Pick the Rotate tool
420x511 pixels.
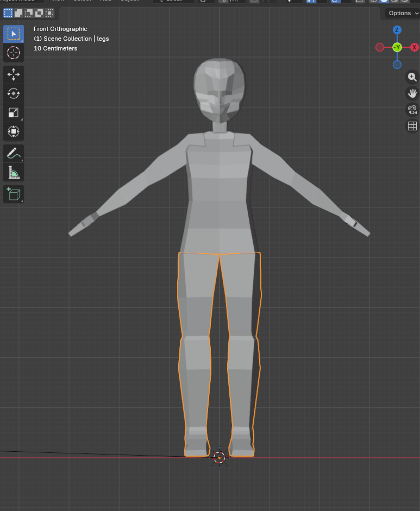pyautogui.click(x=14, y=93)
